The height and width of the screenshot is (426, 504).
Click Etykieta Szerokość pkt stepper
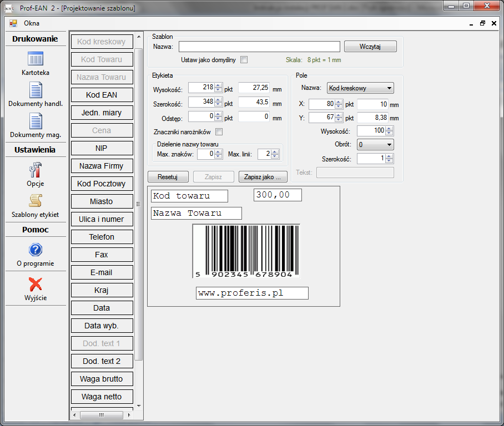(219, 102)
